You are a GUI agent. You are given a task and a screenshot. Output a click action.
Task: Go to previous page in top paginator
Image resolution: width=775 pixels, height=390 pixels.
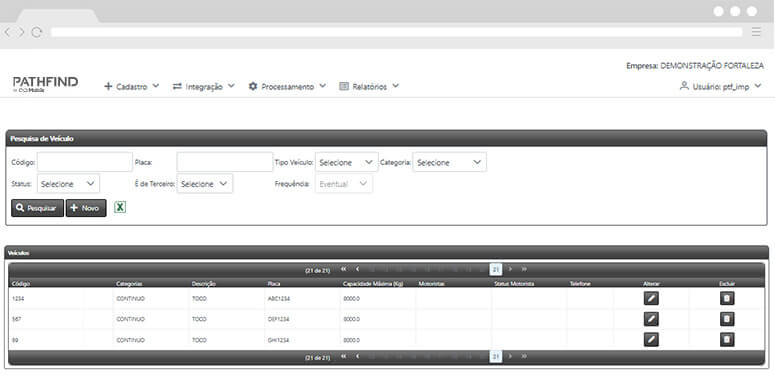357,269
